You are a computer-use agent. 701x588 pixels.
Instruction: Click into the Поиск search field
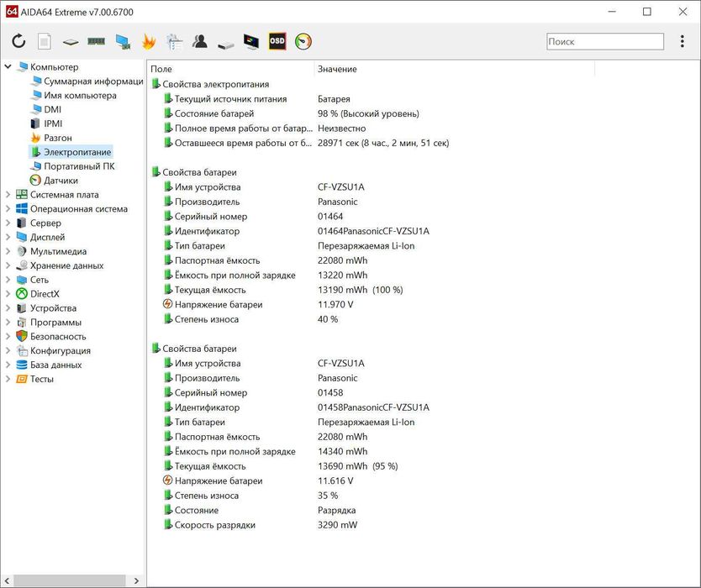click(x=603, y=41)
